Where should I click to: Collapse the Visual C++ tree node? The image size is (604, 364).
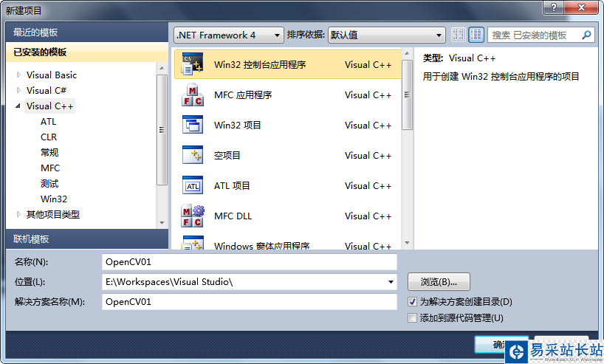pyautogui.click(x=18, y=106)
